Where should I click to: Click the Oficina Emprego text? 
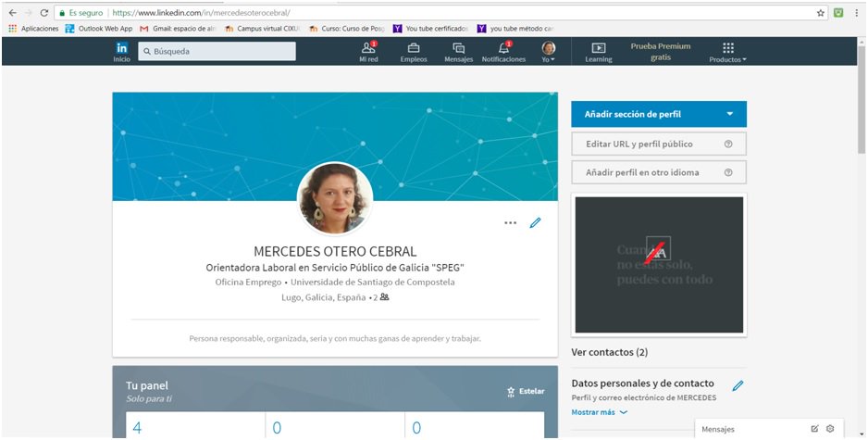tap(248, 283)
